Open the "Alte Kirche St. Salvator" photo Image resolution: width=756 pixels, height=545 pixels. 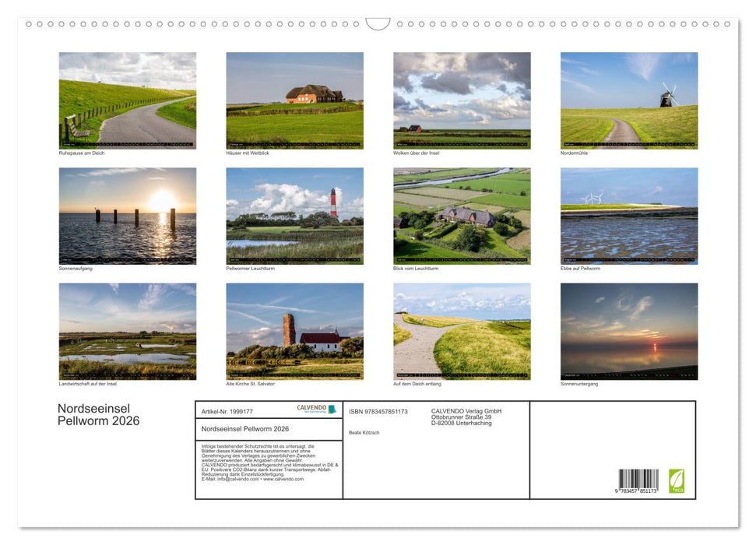pos(294,330)
